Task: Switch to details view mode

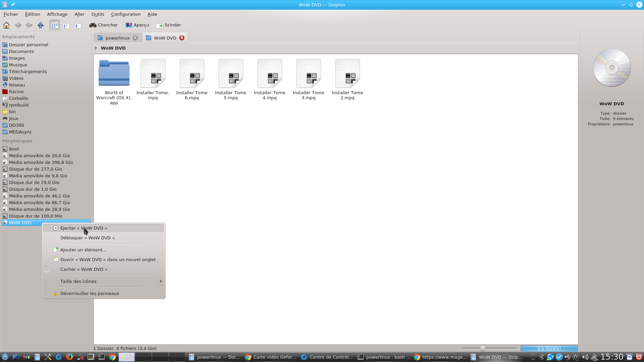Action: (77, 25)
